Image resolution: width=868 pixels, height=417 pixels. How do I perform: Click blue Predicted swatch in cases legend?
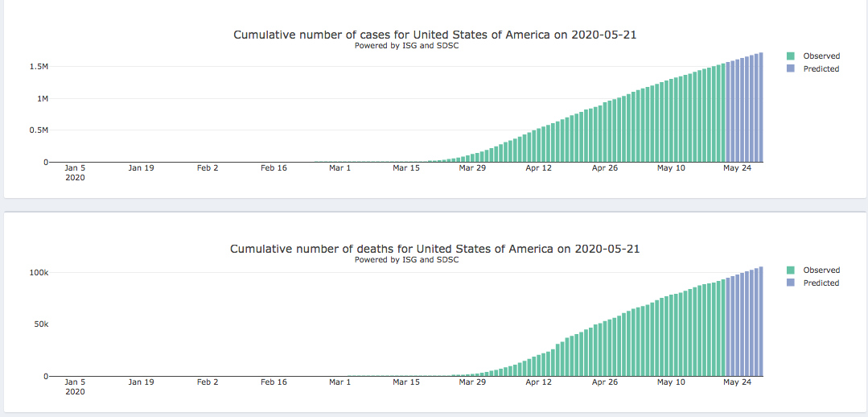[x=791, y=69]
